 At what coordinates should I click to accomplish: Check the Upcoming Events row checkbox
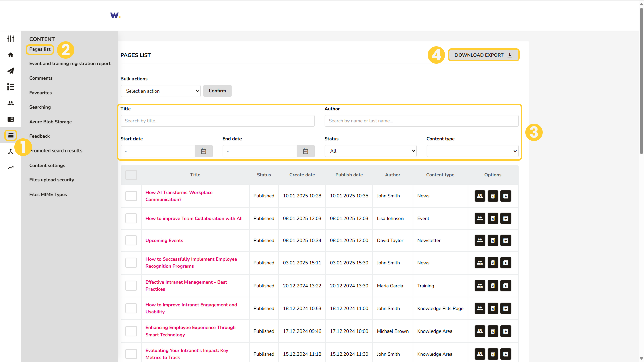[x=131, y=240]
